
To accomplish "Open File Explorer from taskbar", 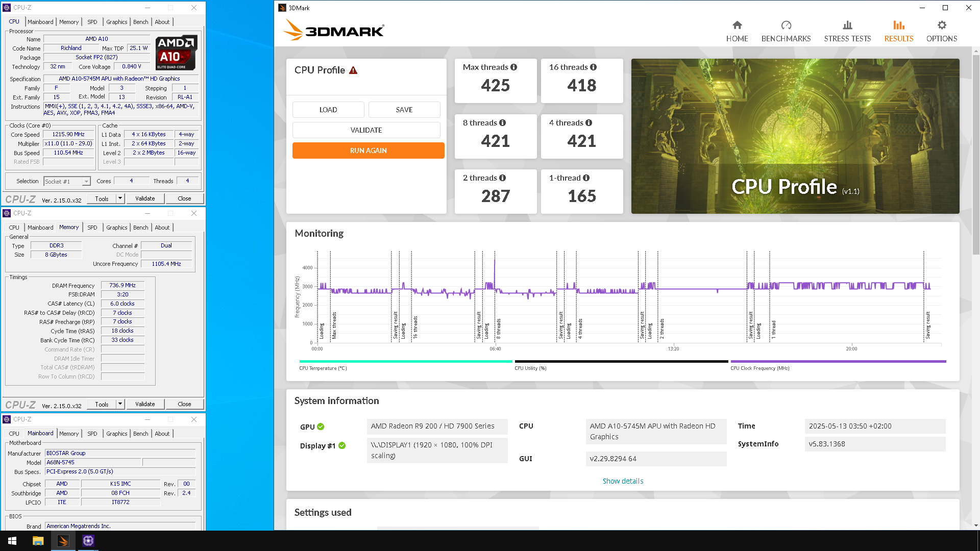I will pyautogui.click(x=38, y=541).
